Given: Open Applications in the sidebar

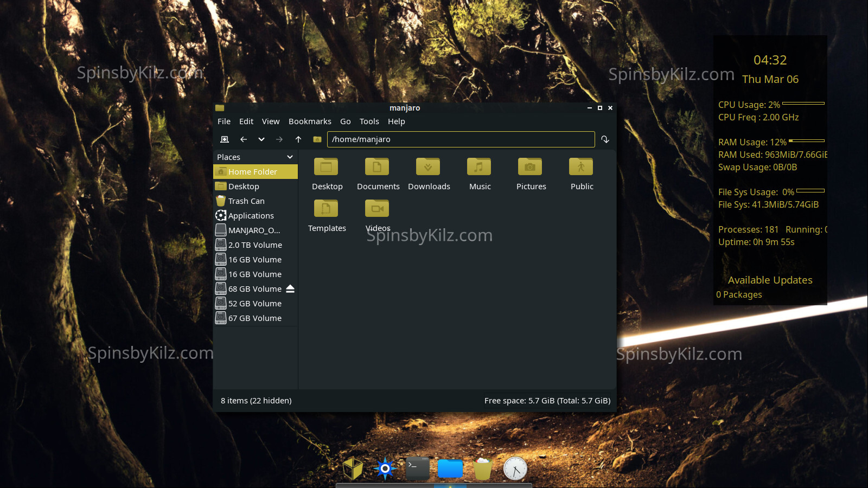Looking at the screenshot, I should (x=256, y=216).
